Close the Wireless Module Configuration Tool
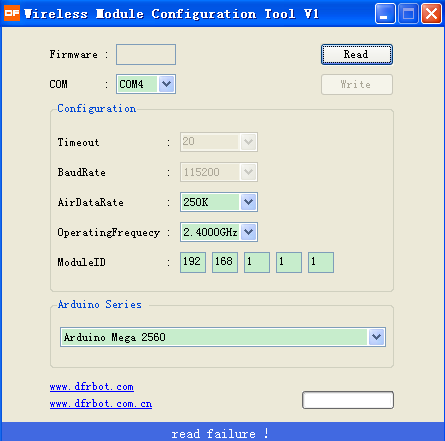 (x=431, y=14)
